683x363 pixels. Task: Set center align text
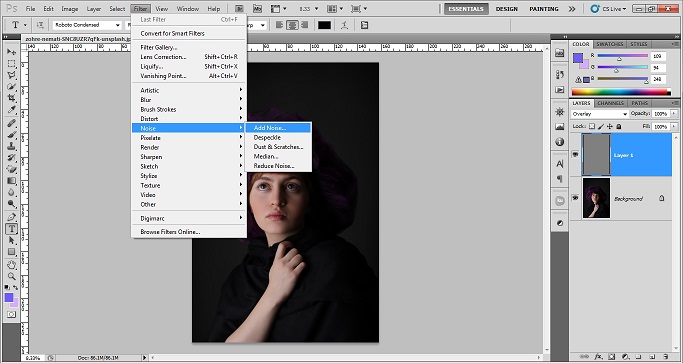pyautogui.click(x=292, y=25)
